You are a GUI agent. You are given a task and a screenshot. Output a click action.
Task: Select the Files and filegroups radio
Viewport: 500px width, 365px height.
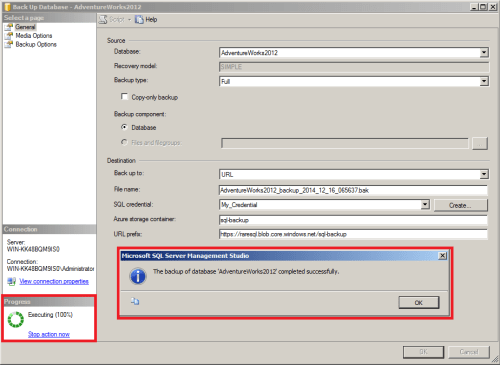coord(124,142)
